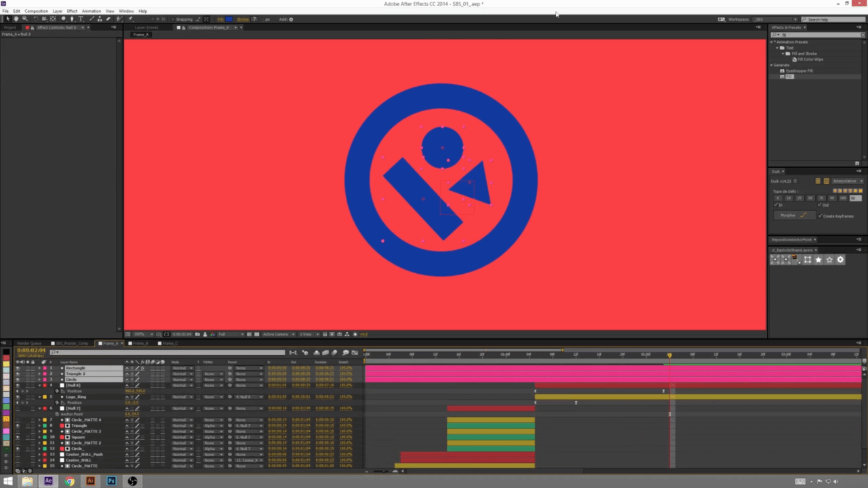Switch to the Frame_B timeline tab

[x=141, y=343]
